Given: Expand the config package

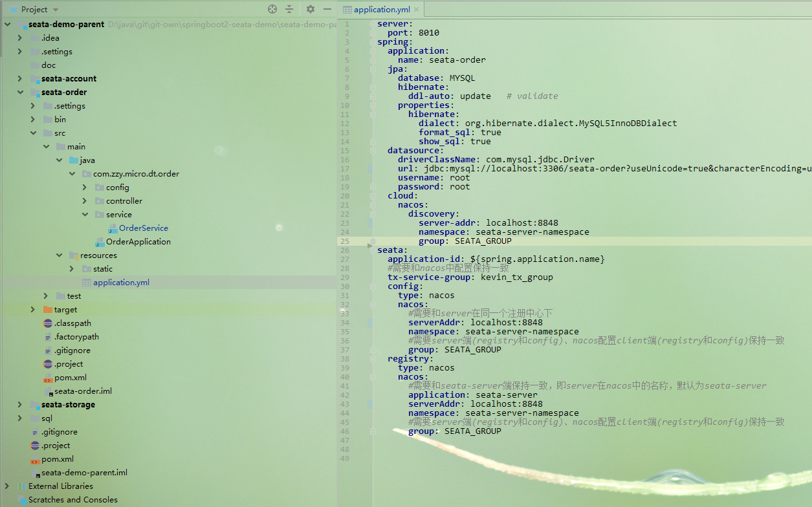Looking at the screenshot, I should [x=85, y=188].
